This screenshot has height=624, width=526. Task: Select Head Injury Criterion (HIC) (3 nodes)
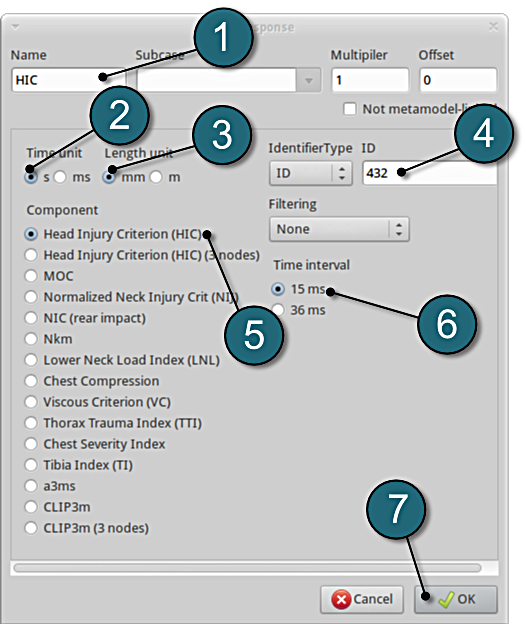[31, 255]
